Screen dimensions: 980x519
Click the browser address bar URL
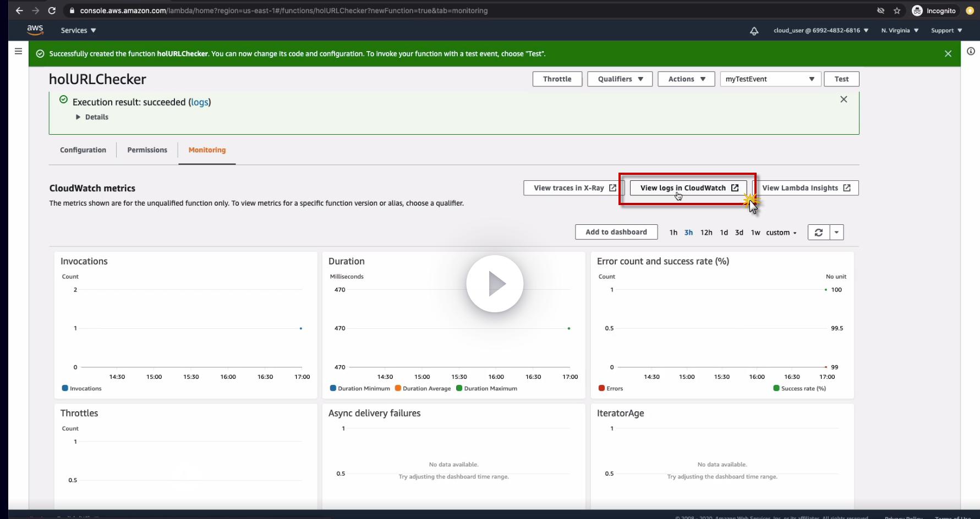(x=284, y=10)
